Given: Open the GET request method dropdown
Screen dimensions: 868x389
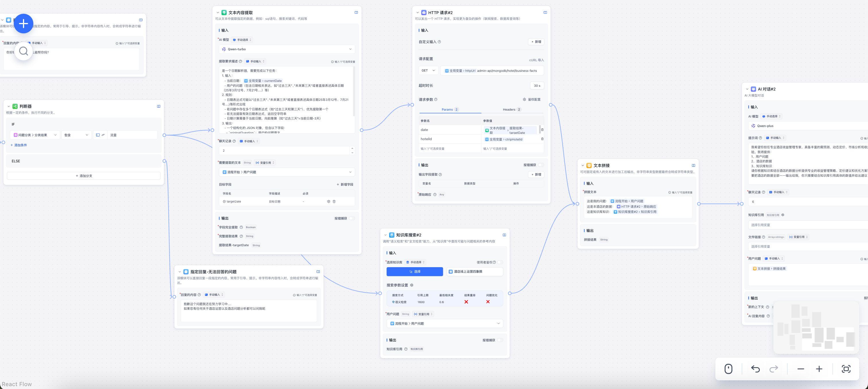Looking at the screenshot, I should pyautogui.click(x=428, y=70).
